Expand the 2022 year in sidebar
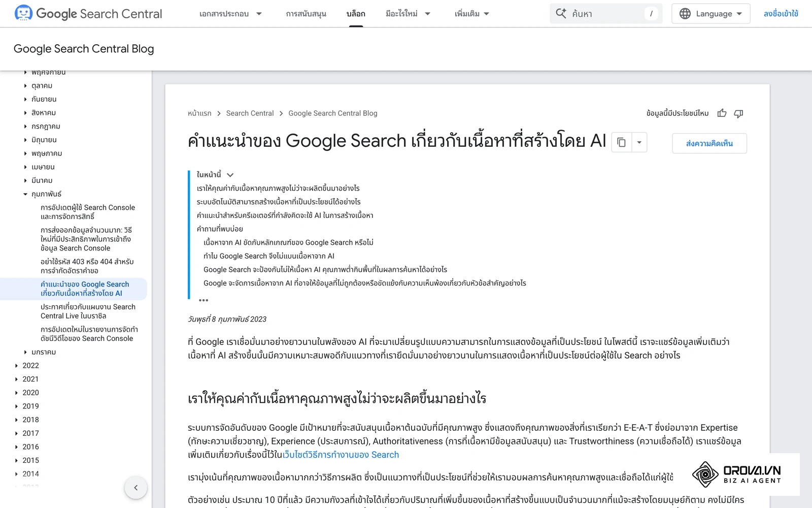The height and width of the screenshot is (508, 812). [x=16, y=366]
